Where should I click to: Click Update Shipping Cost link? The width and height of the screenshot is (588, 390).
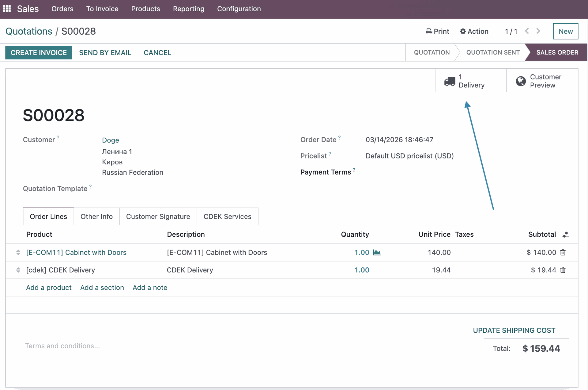(514, 330)
